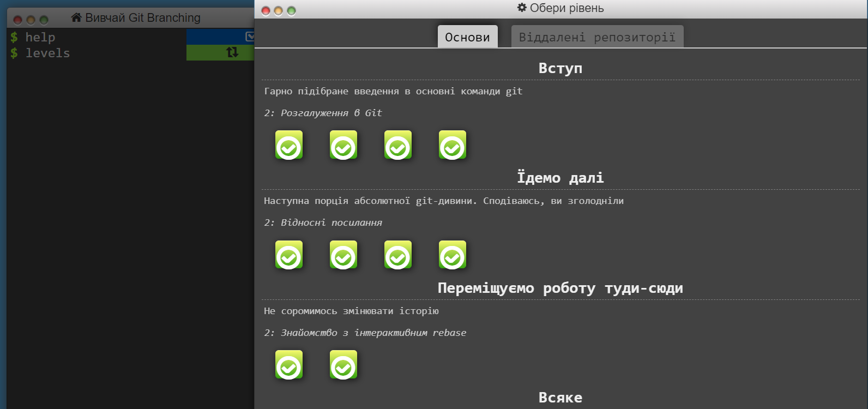Click the checkbox icon in the blue bar
The width and height of the screenshot is (868, 409).
(250, 37)
